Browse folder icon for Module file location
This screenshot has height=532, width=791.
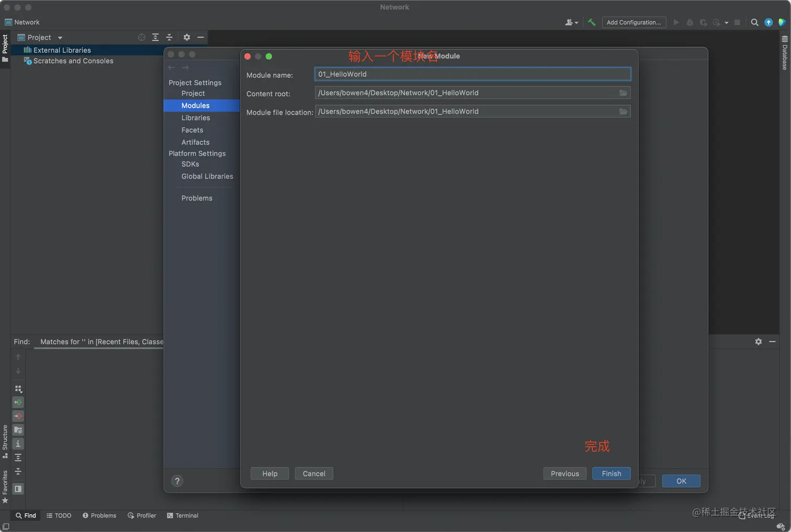coord(623,111)
